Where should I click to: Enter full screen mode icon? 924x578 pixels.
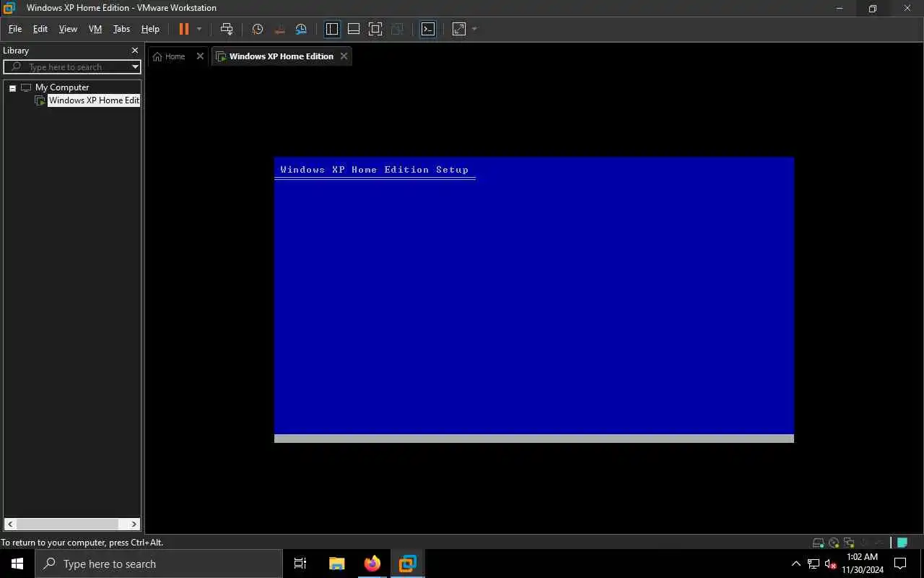375,29
